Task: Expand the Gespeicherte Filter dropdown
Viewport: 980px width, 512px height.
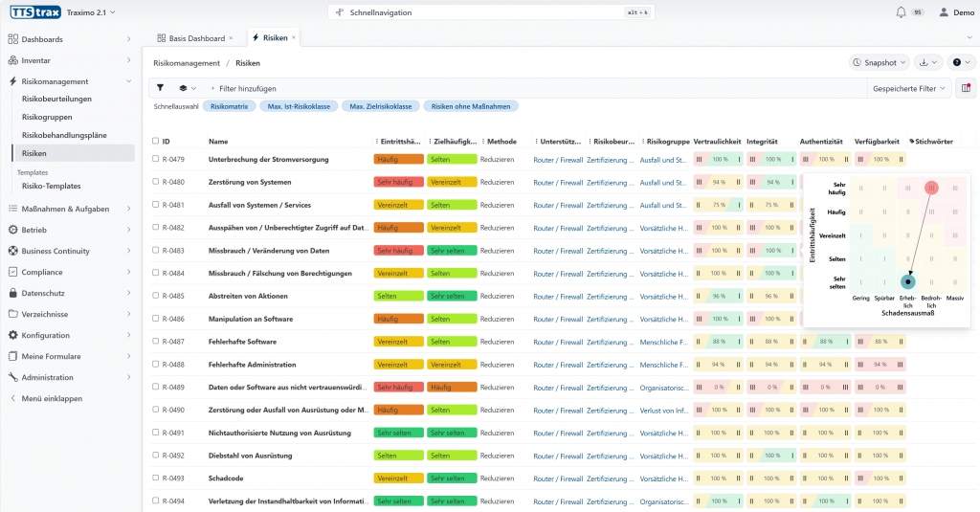Action: pyautogui.click(x=909, y=88)
